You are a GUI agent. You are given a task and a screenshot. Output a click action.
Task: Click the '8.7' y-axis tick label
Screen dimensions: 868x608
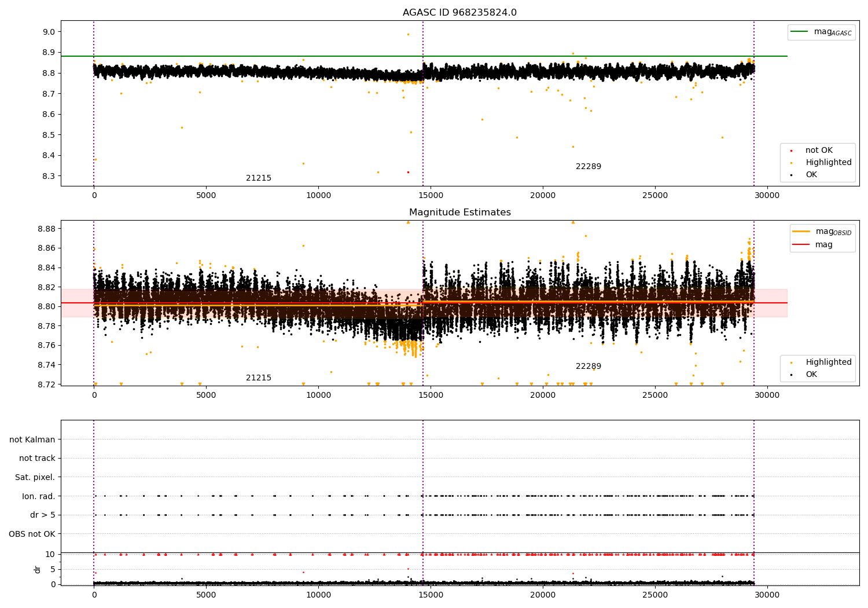[48, 94]
